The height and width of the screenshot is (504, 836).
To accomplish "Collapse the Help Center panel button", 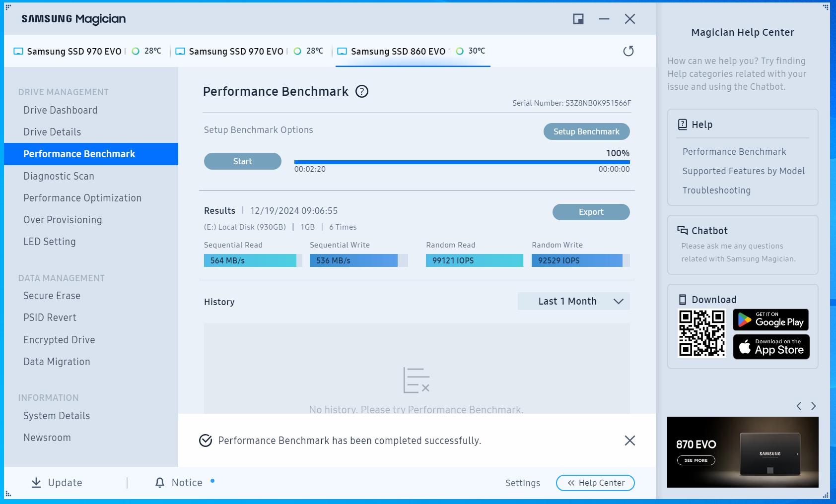I will (595, 483).
